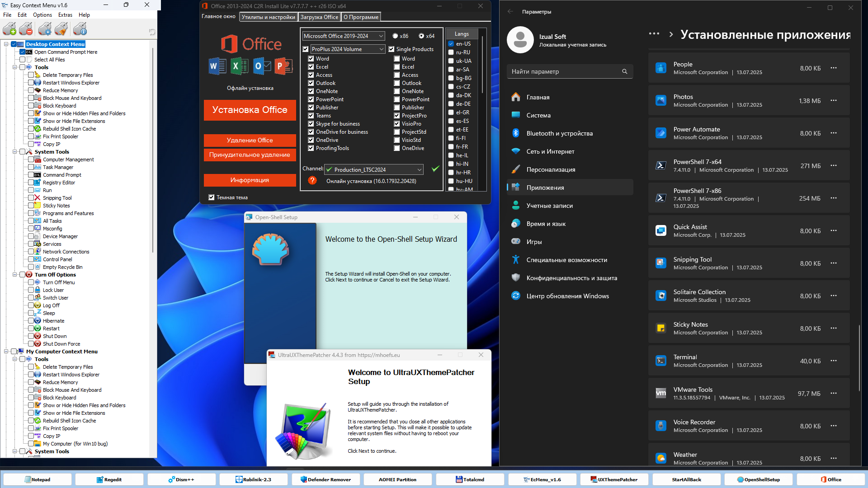Open the File menu in Easy Context Menu
The image size is (868, 488).
click(7, 15)
